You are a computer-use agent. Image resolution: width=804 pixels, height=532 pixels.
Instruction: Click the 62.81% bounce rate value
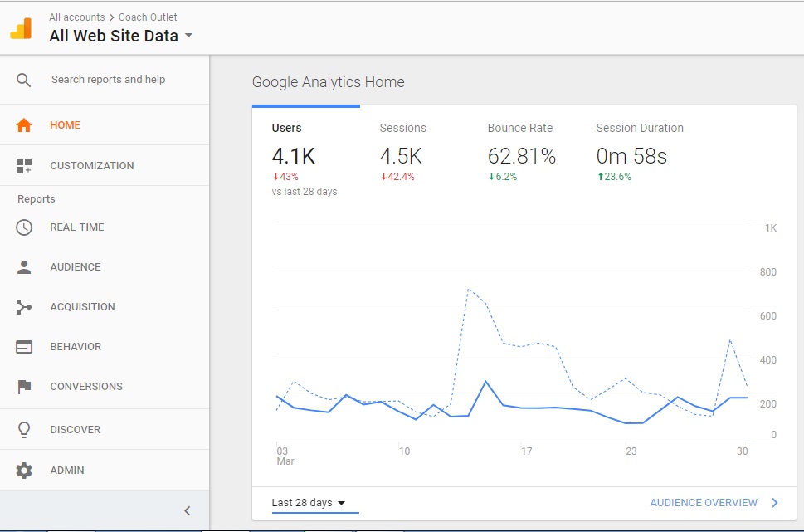pyautogui.click(x=521, y=156)
